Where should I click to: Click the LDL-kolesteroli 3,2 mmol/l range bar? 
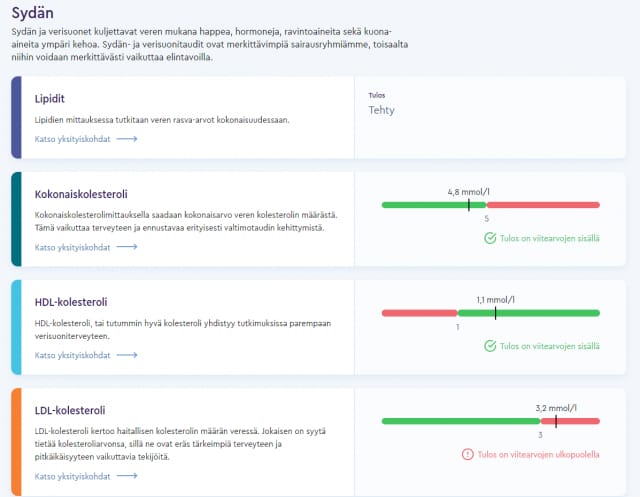click(x=490, y=421)
